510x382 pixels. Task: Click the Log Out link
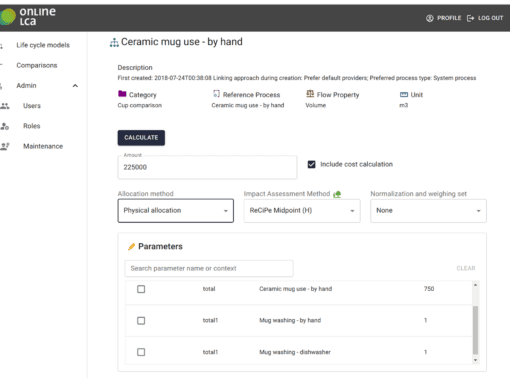[x=490, y=18]
